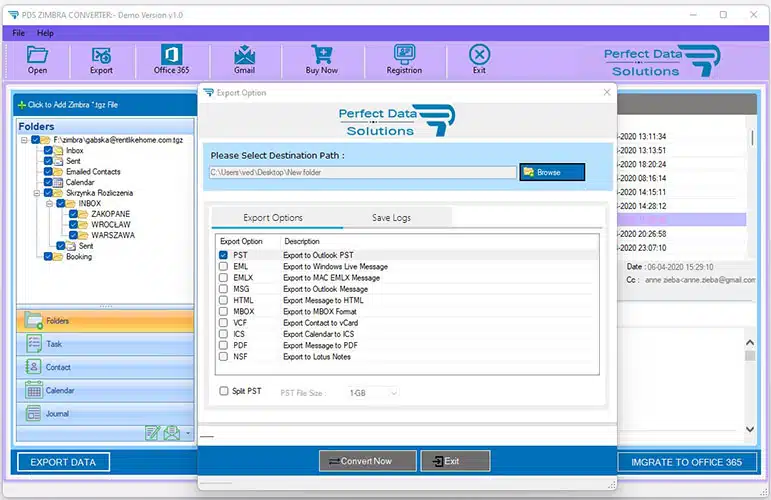Image resolution: width=771 pixels, height=500 pixels.
Task: Collapse the root .tgz file tree node
Action: [24, 140]
